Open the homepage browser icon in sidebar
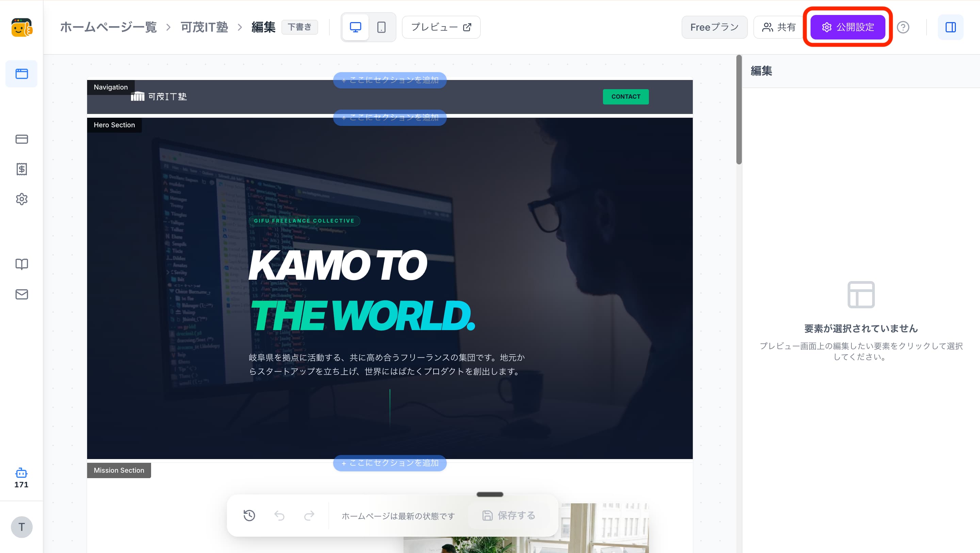980x553 pixels. (x=22, y=74)
